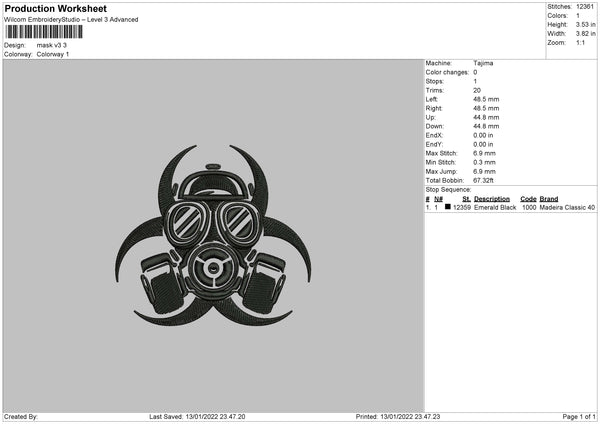Screen dimensions: 600x424
Task: Click the stitch count 12359 in Stop Sequence
Action: click(x=462, y=207)
